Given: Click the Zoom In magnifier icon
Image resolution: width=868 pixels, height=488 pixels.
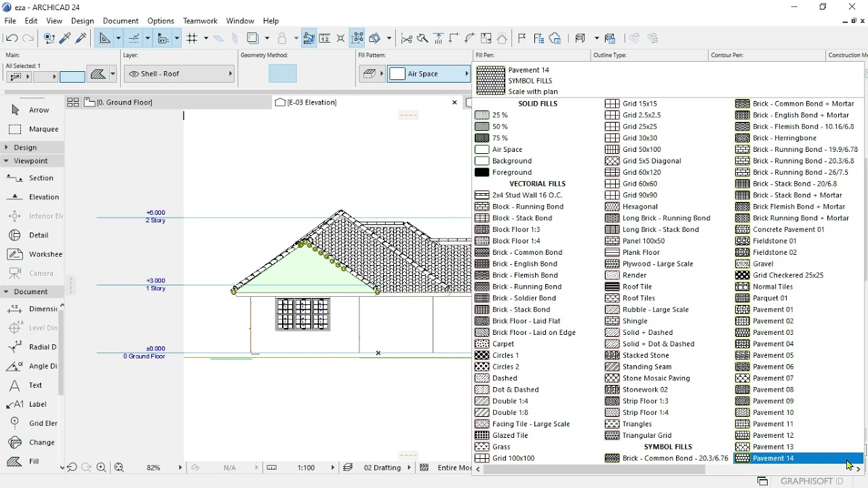Looking at the screenshot, I should pos(102,468).
